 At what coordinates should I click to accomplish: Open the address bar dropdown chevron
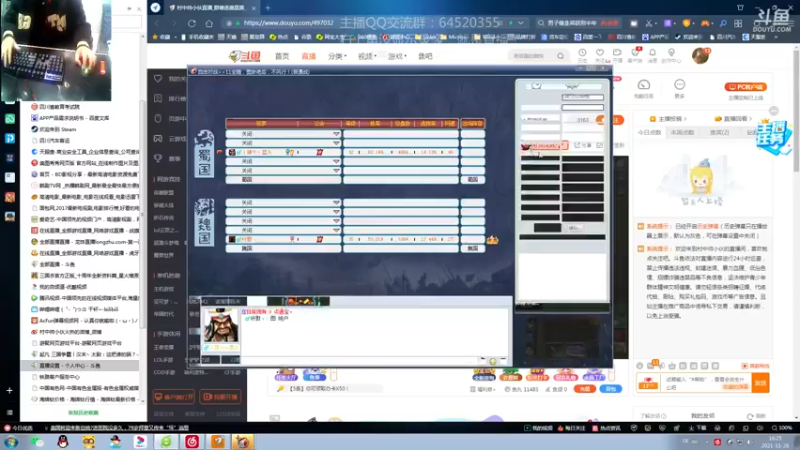pos(520,23)
